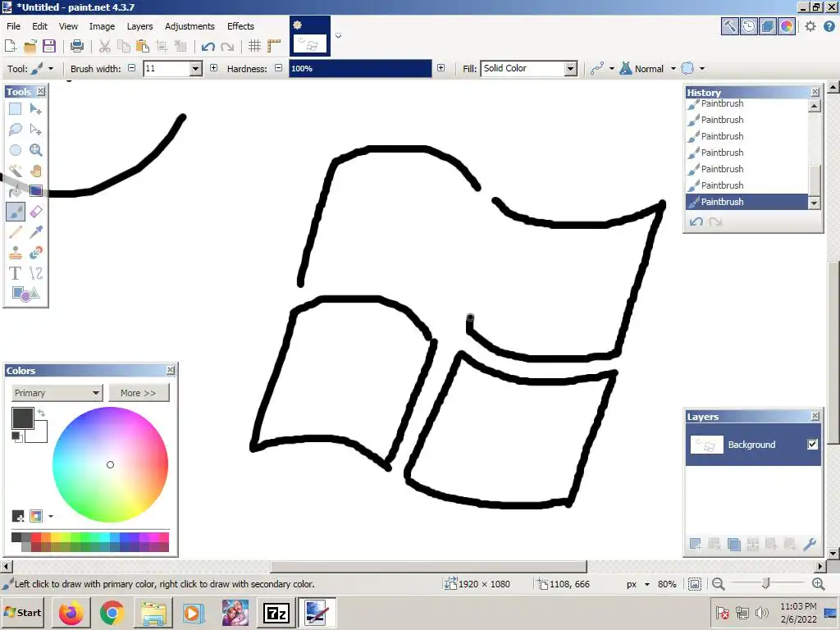
Task: Select the Clone Stamp tool
Action: (15, 253)
